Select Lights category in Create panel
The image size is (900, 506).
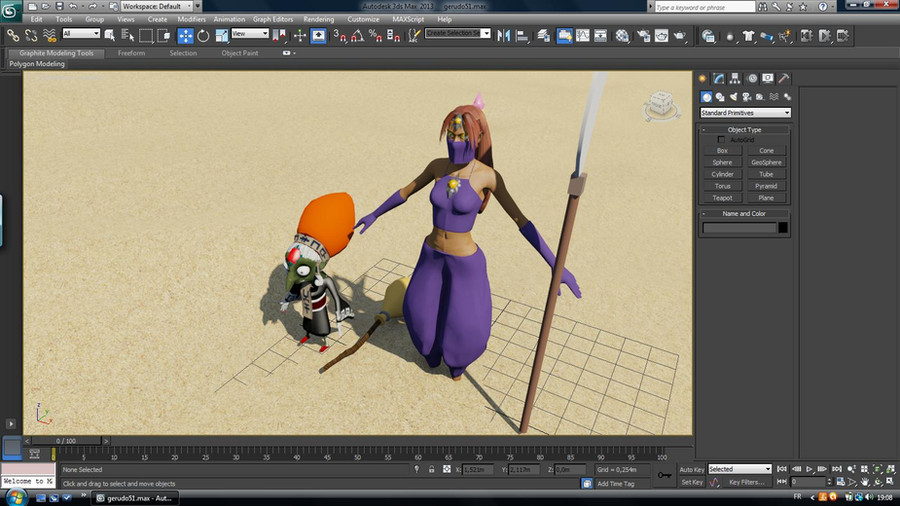click(733, 97)
